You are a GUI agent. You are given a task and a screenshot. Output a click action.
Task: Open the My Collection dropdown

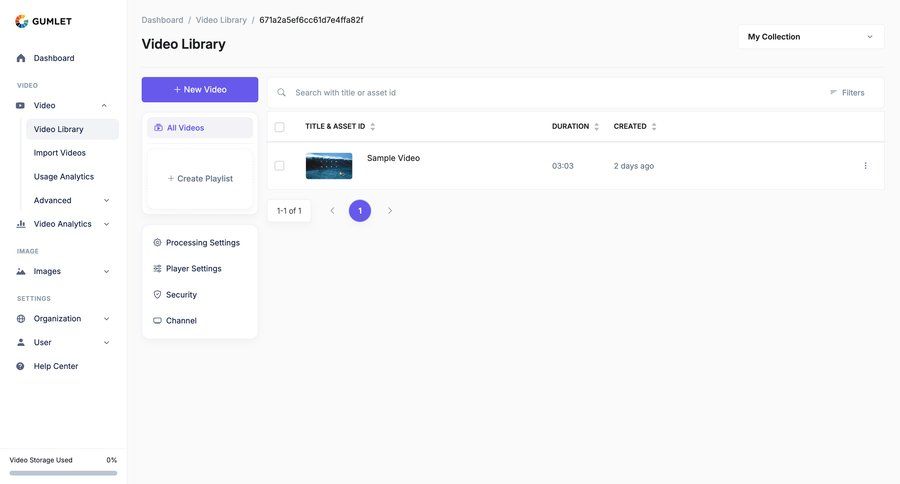[x=811, y=37]
